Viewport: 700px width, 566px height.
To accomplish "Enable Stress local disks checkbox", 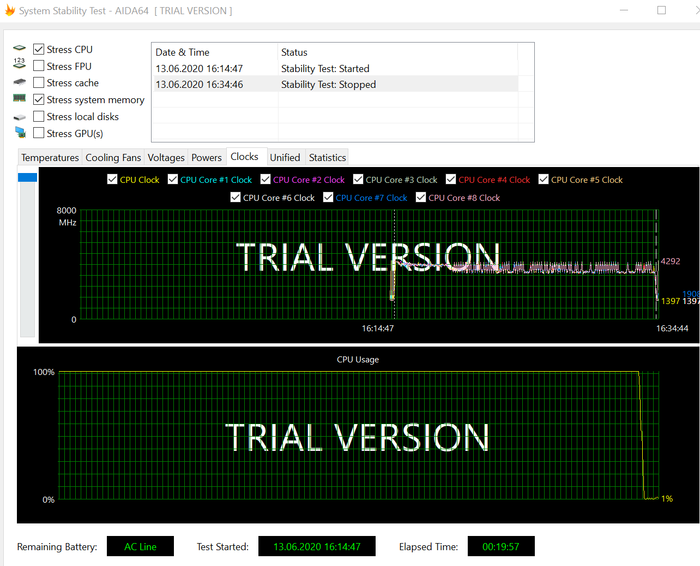I will tap(39, 117).
